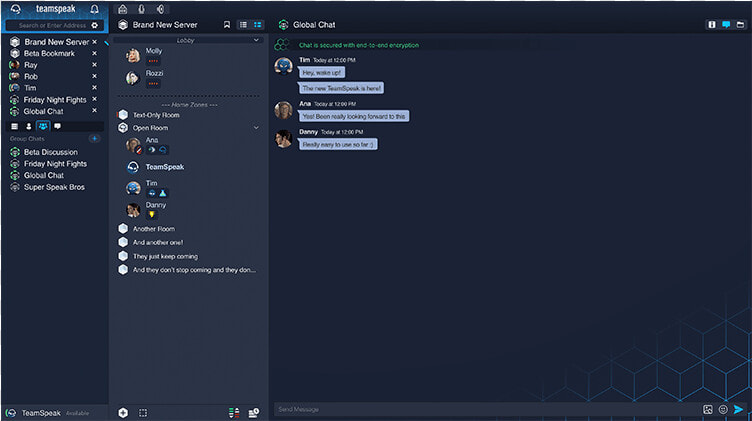Screen dimensions: 752x421
Task: Switch to bookmarks list tab
Action: point(14,126)
